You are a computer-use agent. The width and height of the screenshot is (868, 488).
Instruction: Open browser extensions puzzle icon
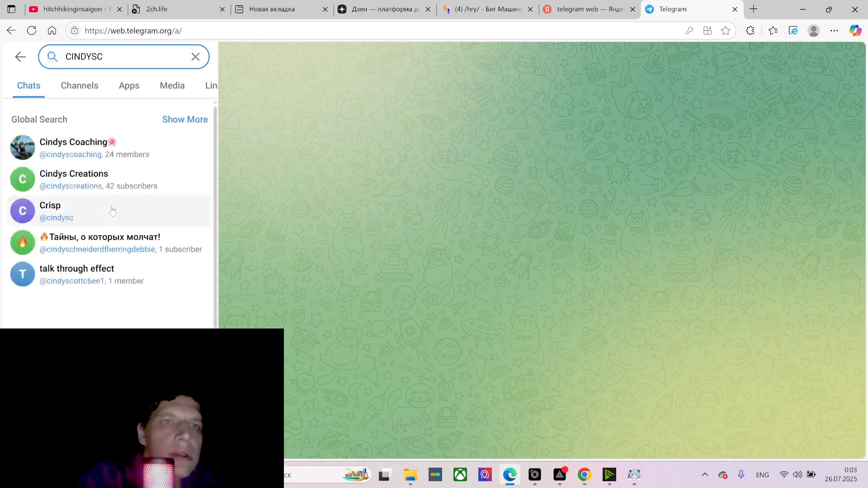[x=750, y=31]
